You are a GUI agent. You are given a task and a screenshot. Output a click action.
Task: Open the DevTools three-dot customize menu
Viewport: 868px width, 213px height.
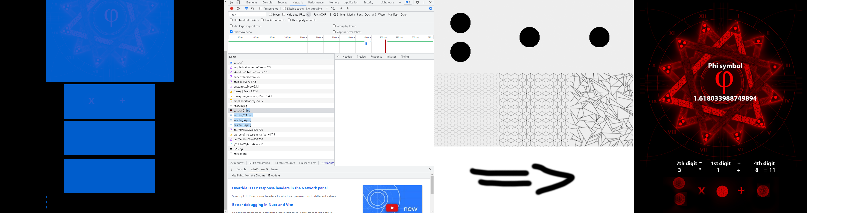424,2
